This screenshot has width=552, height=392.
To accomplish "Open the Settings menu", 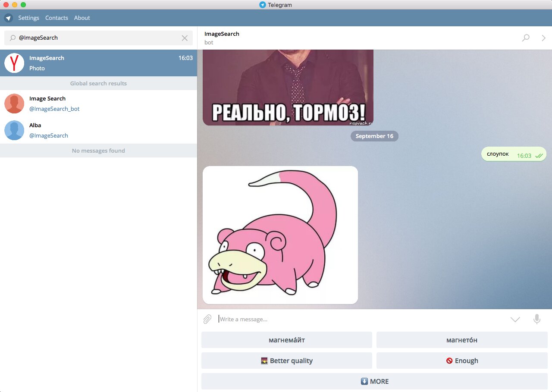I will click(x=28, y=18).
